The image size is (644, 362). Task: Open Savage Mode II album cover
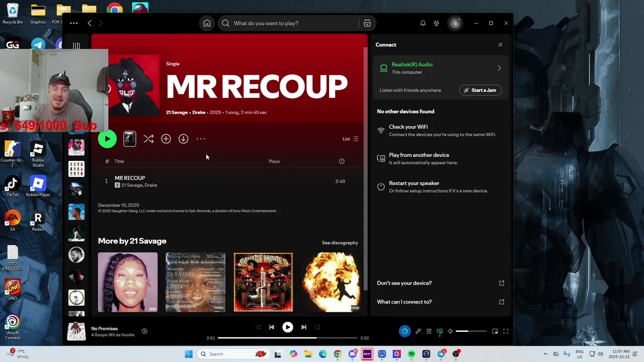tap(263, 282)
